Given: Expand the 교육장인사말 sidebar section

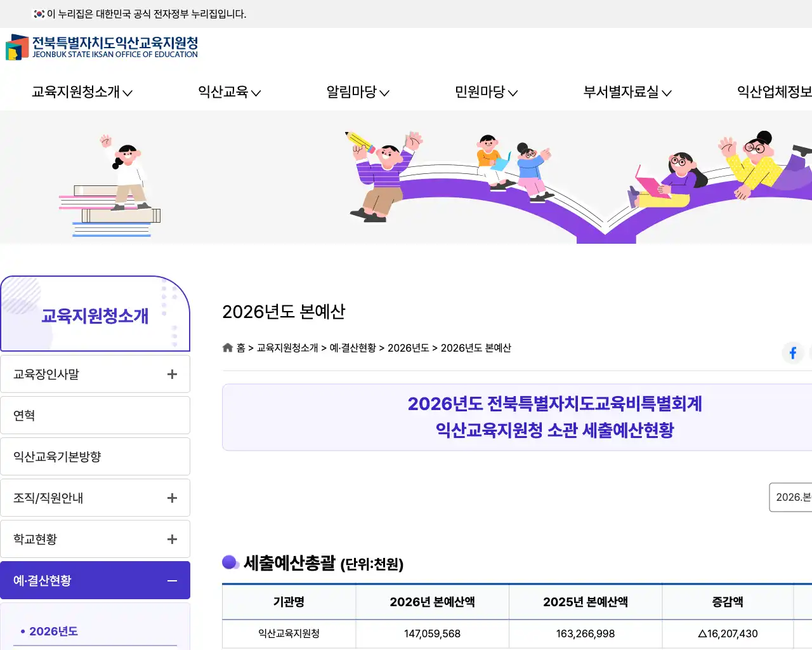Looking at the screenshot, I should tap(171, 374).
